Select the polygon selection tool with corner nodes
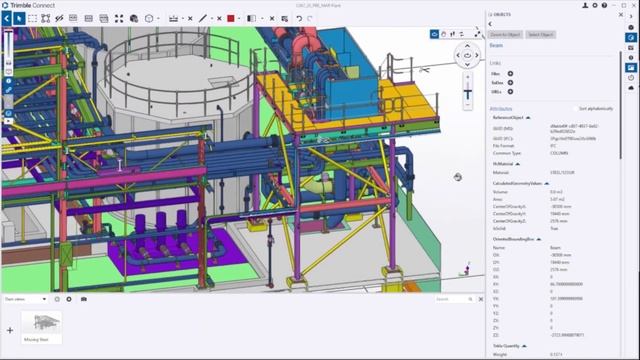Image resolution: width=640 pixels, height=360 pixels. coord(46,18)
